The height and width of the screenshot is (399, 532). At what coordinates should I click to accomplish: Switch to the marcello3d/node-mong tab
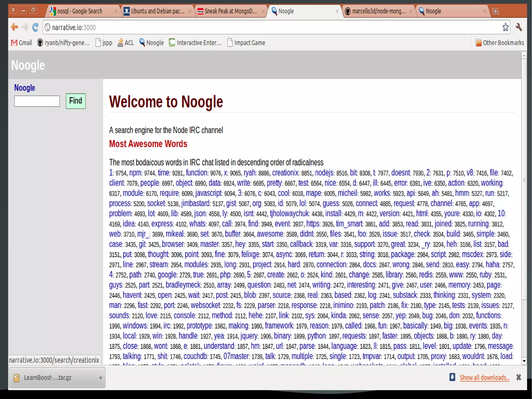(378, 11)
